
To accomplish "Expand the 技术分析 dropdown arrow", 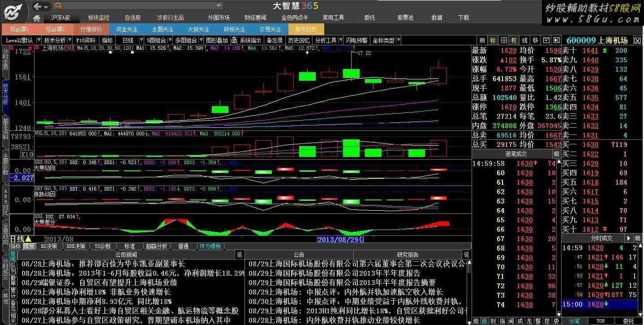I will 69,40.
